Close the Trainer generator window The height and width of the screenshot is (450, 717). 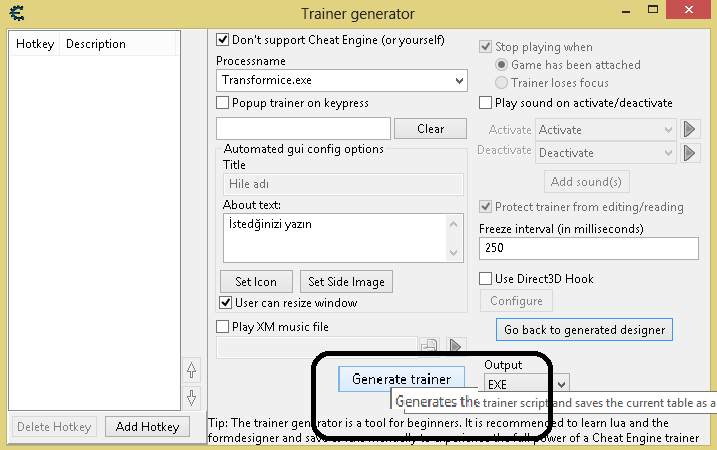click(689, 10)
